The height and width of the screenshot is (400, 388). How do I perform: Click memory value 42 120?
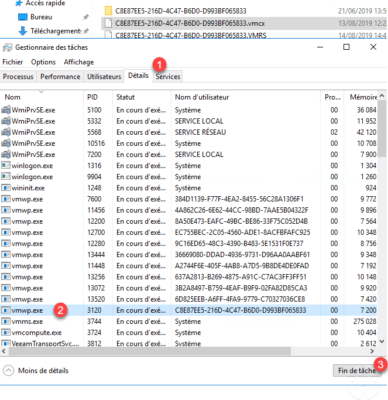coord(367,132)
